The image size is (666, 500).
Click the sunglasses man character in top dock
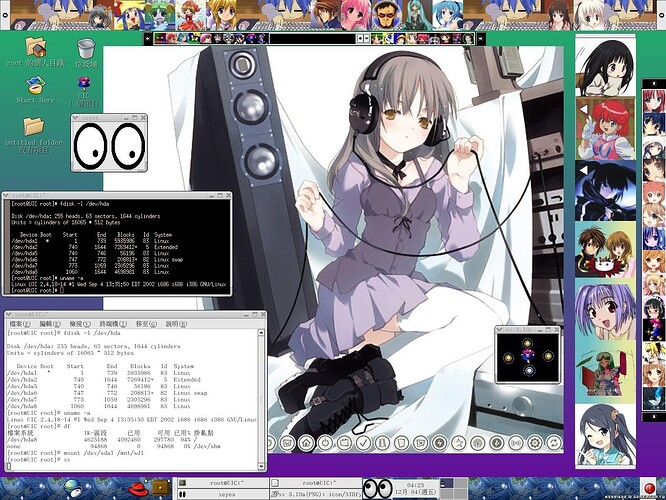[387, 16]
